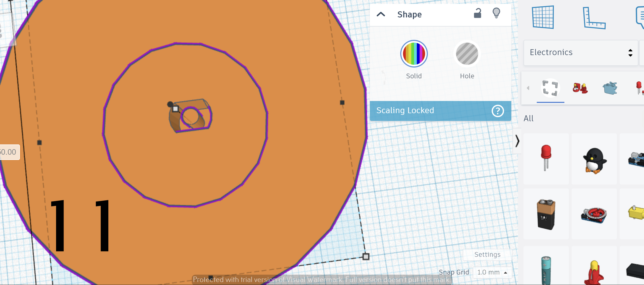Click the ruler tool icon
This screenshot has width=644, height=285.
coord(594,18)
